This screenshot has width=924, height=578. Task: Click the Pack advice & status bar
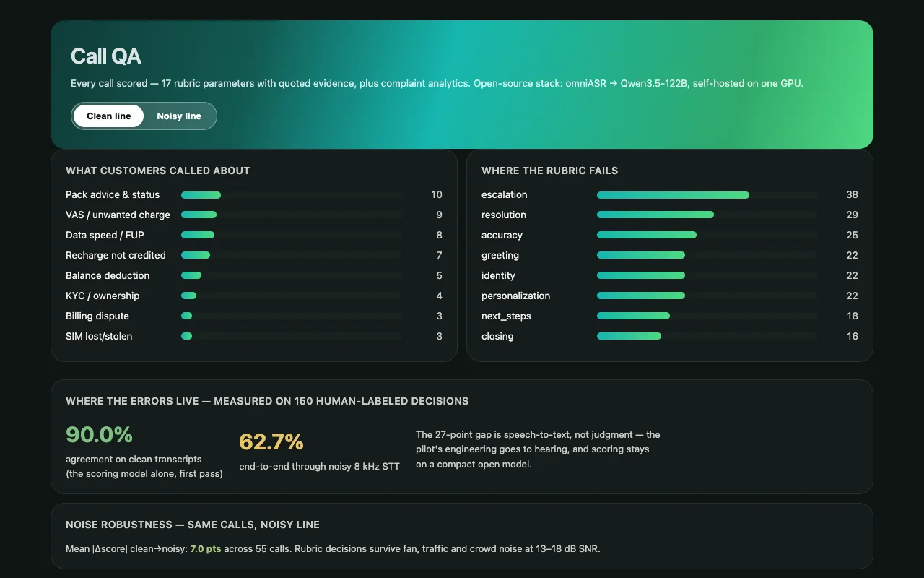click(292, 195)
